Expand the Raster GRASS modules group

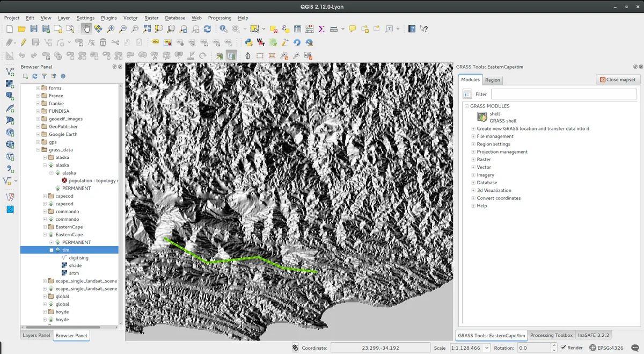[473, 160]
